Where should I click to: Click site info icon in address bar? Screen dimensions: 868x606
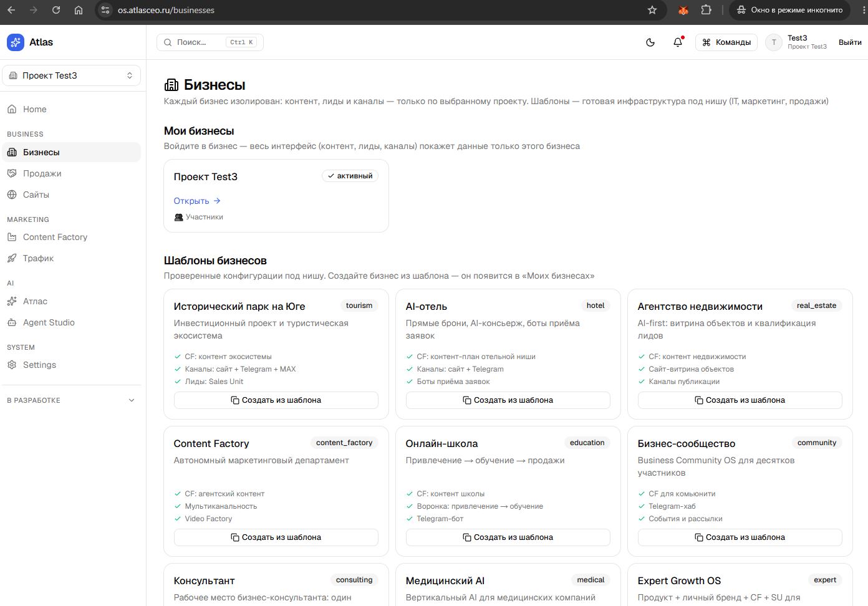(x=106, y=10)
